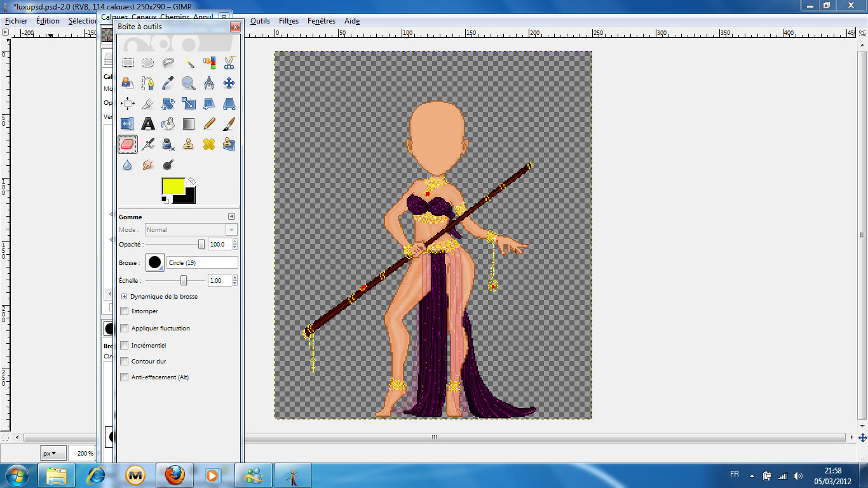The height and width of the screenshot is (488, 868).
Task: Turn on Contour dur
Action: pyautogui.click(x=125, y=362)
